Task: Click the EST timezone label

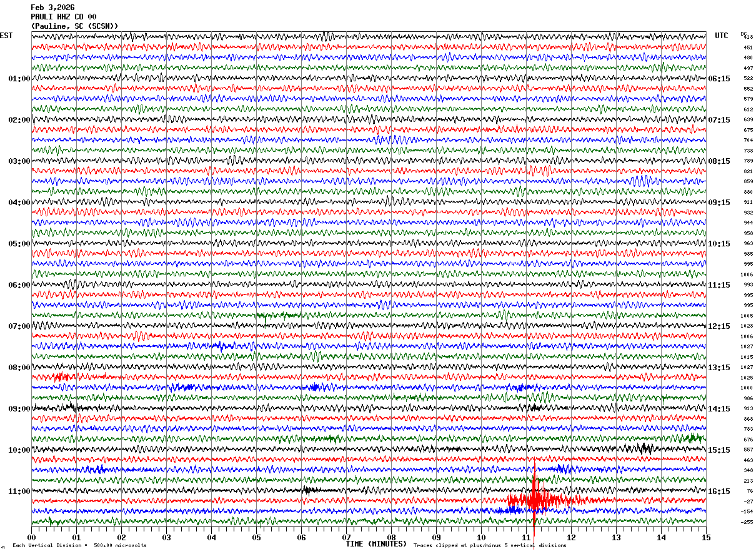Action: click(6, 36)
